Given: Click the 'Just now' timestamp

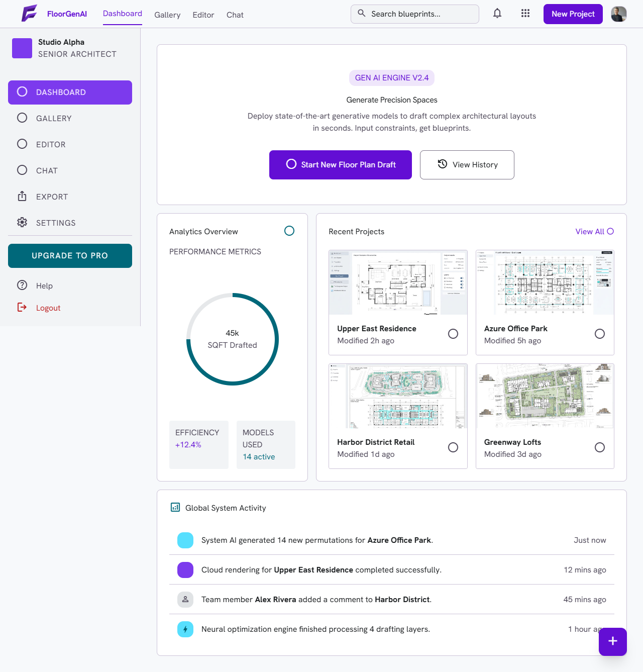Looking at the screenshot, I should [590, 540].
